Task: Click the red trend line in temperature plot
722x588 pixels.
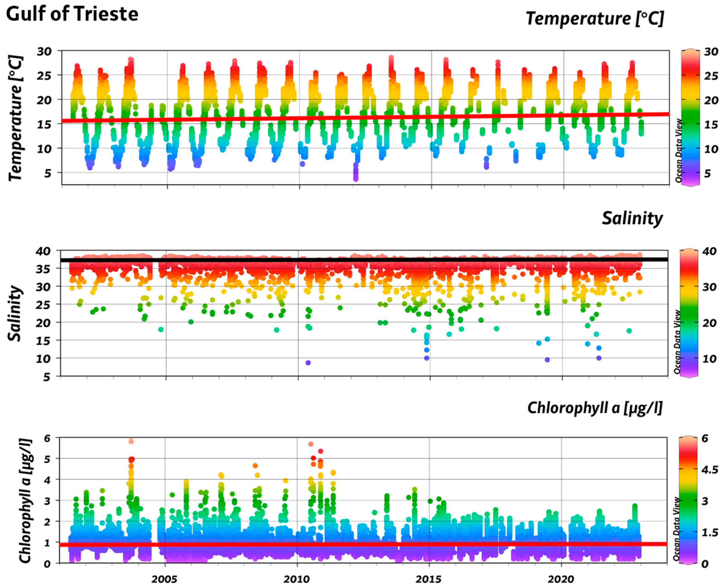Action: point(365,118)
